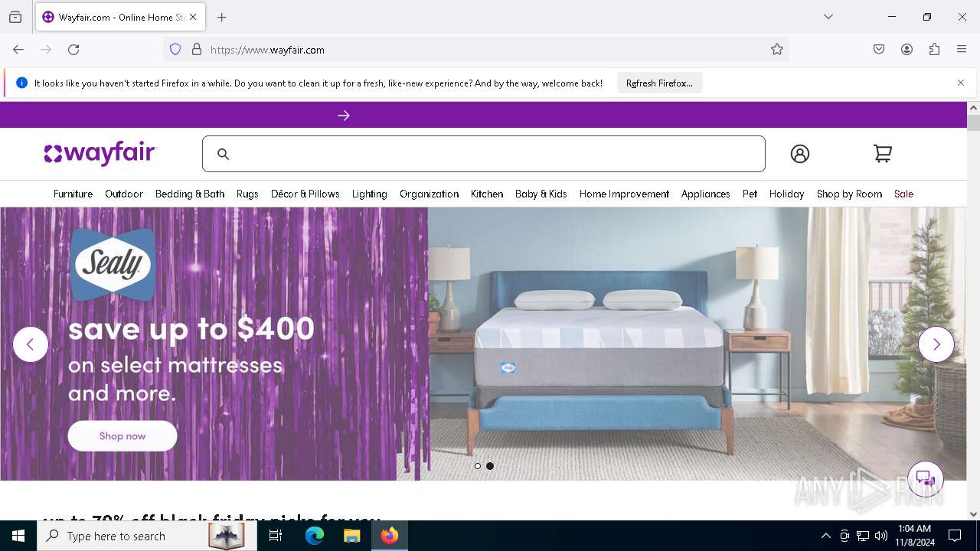Open the volume control in tray

click(x=881, y=536)
